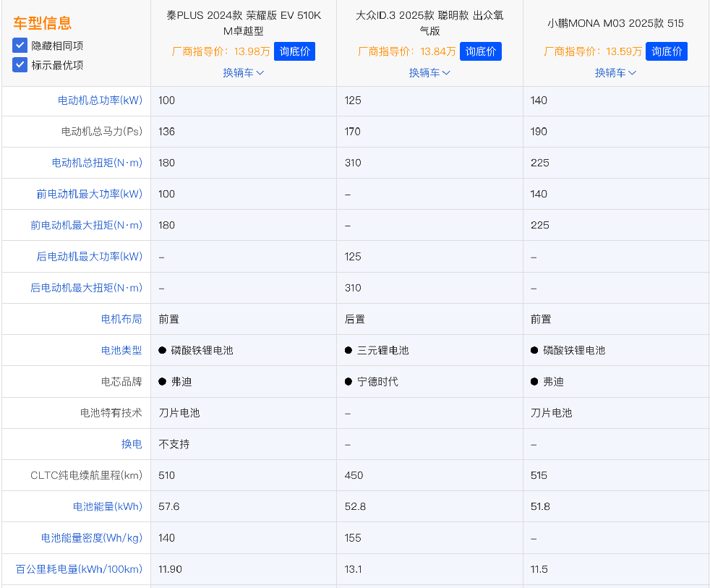Open the 小鹏MONA M03 2025款 515 title
Image resolution: width=710 pixels, height=588 pixels.
click(615, 23)
